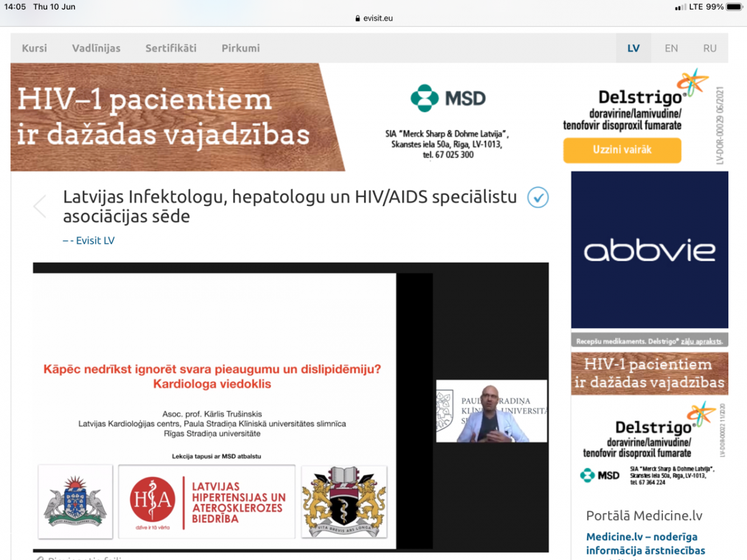Click the MSD logo in top banner
747x560 pixels.
(x=448, y=98)
